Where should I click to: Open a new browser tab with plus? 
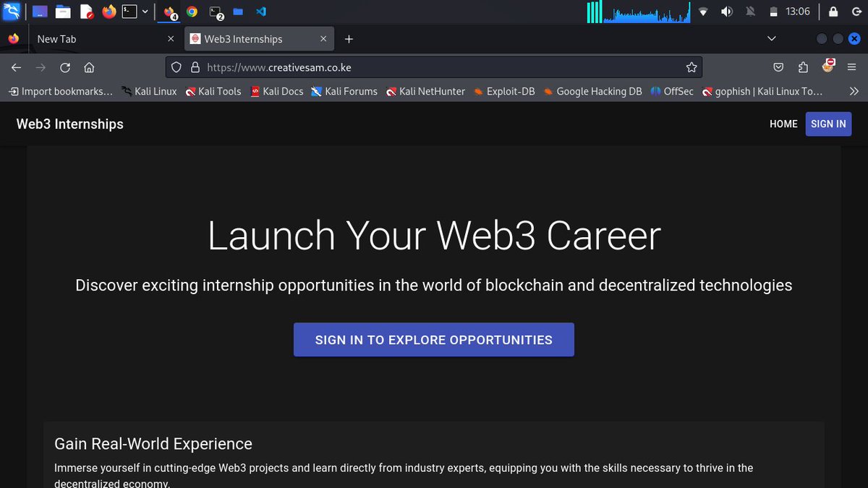pyautogui.click(x=349, y=39)
